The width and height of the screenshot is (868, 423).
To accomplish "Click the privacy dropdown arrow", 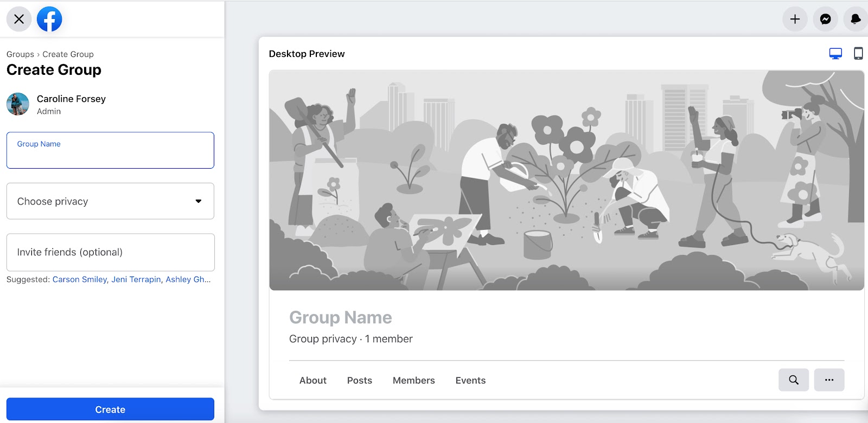I will pyautogui.click(x=199, y=201).
